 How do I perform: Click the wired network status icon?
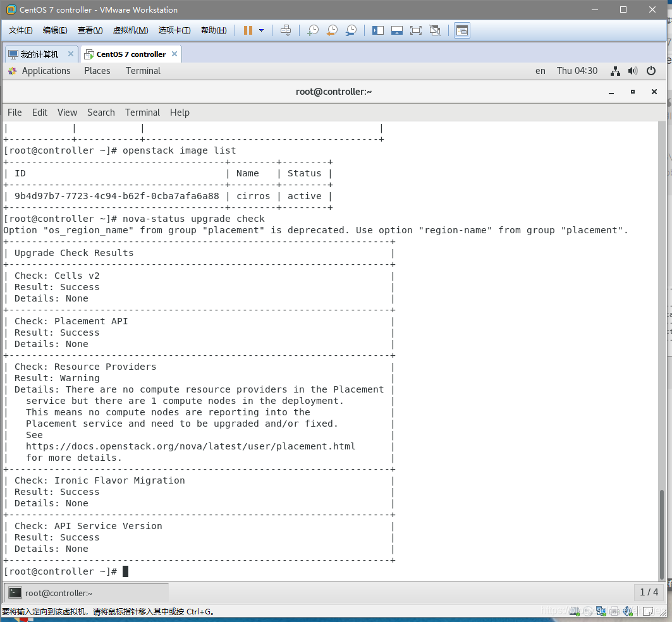click(x=616, y=71)
